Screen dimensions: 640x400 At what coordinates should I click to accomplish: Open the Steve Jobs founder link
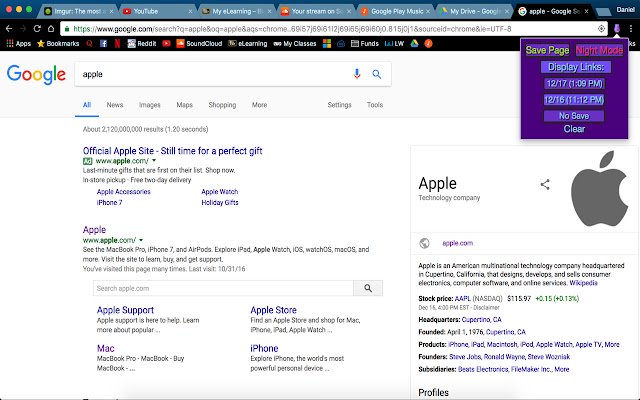pyautogui.click(x=465, y=357)
